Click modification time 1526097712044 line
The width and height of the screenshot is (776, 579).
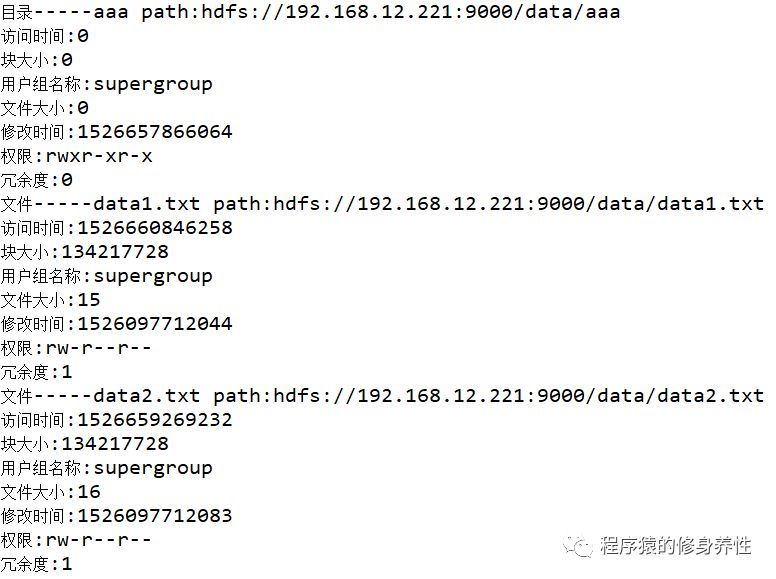coord(117,324)
